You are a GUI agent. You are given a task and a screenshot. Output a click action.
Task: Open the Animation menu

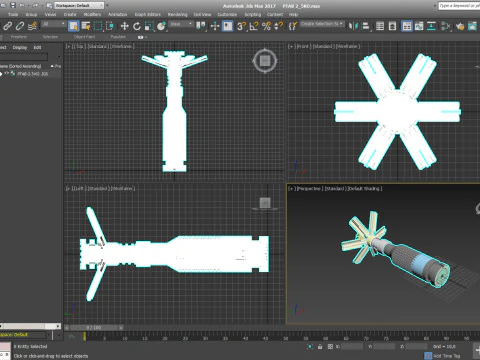117,15
